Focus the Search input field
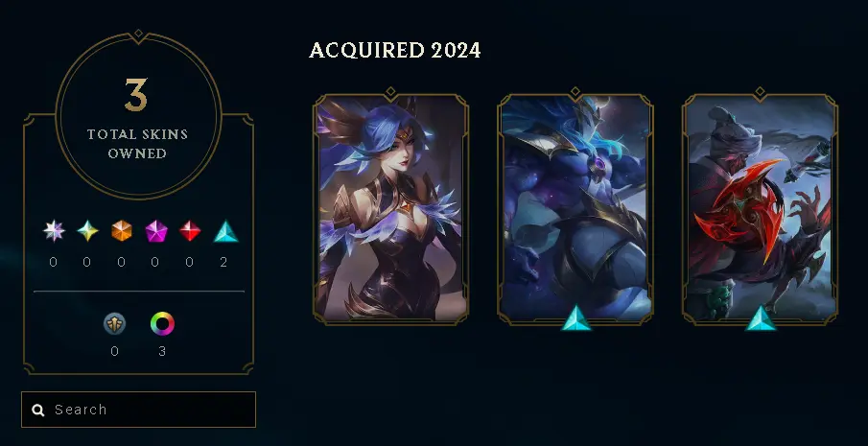 pyautogui.click(x=138, y=410)
